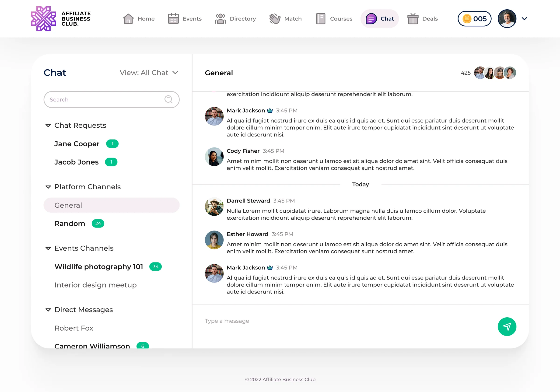Click the Courses book icon
560x392 pixels.
321,18
